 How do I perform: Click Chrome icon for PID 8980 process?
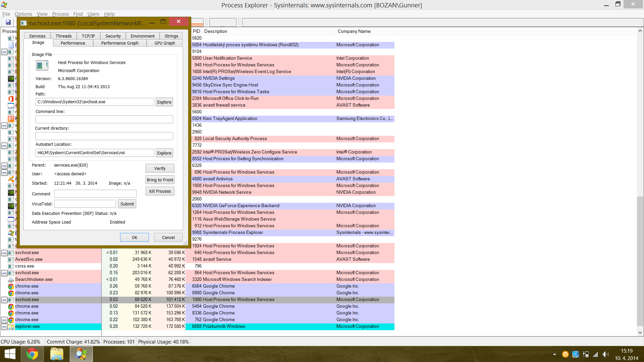click(11, 293)
